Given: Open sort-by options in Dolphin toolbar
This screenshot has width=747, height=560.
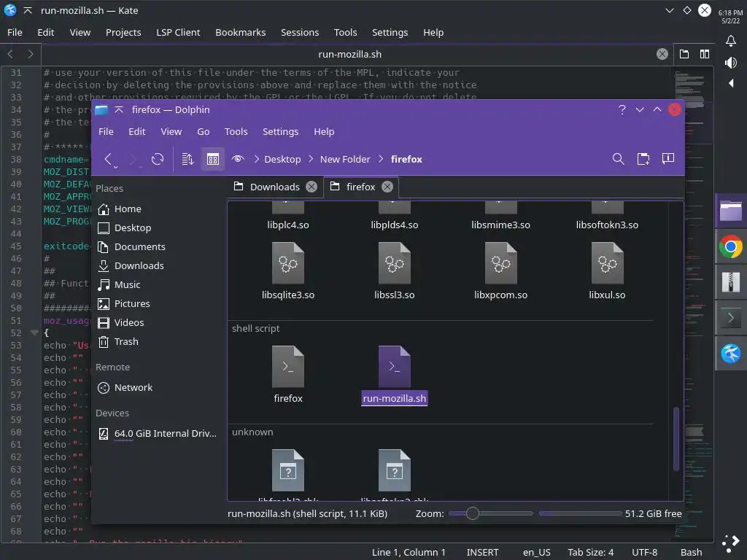Looking at the screenshot, I should point(187,159).
